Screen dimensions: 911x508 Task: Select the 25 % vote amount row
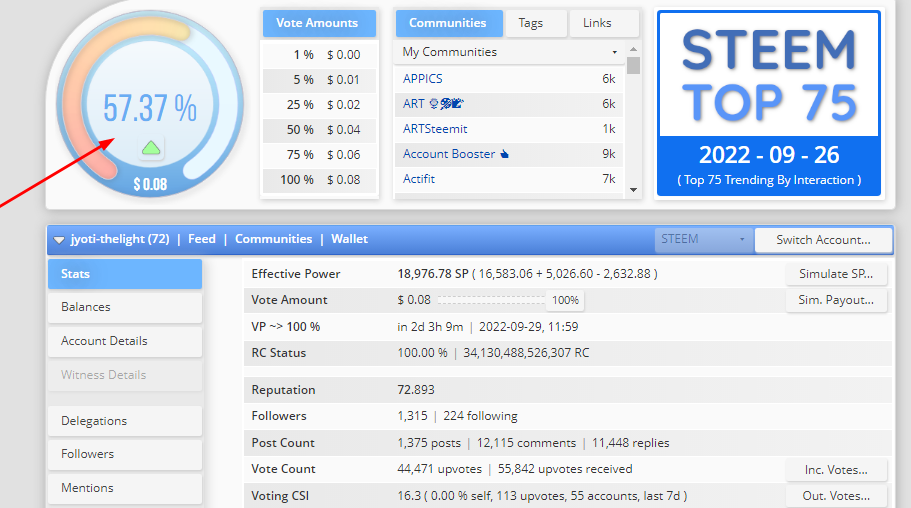coord(319,105)
